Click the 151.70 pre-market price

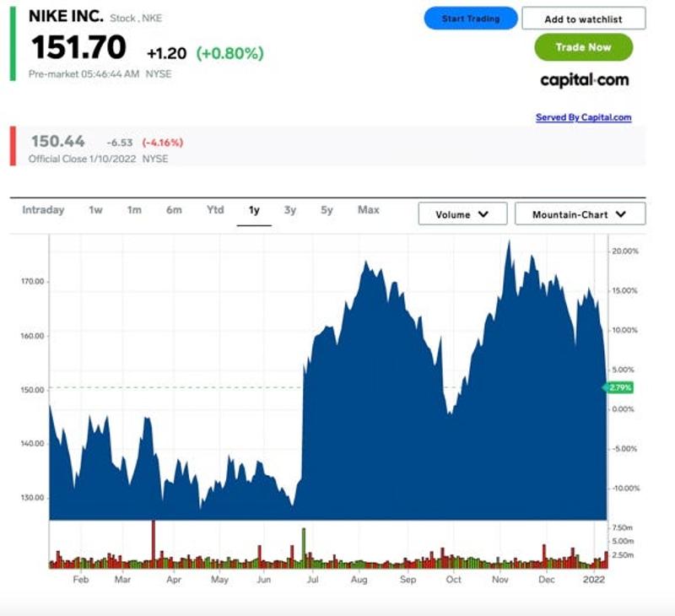click(x=78, y=47)
